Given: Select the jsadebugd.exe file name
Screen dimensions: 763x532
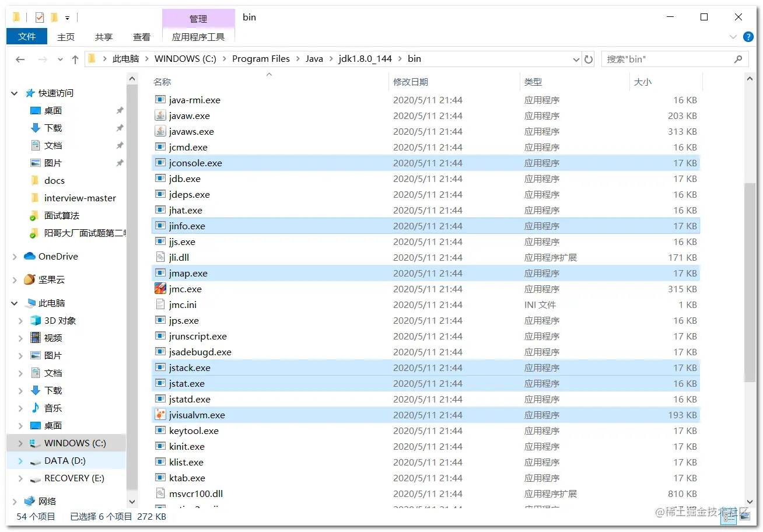Looking at the screenshot, I should click(200, 352).
